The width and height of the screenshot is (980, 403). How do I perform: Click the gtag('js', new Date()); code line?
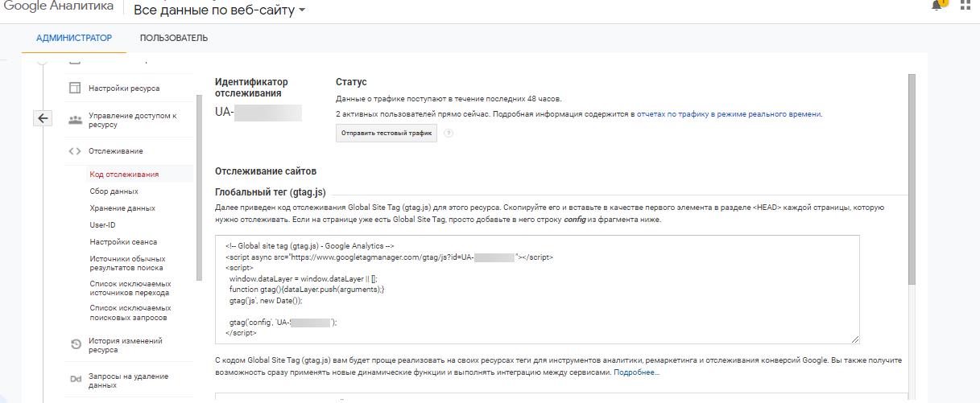[265, 300]
